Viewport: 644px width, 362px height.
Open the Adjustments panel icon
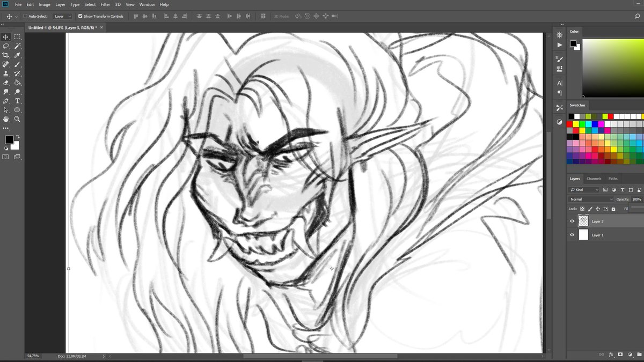pyautogui.click(x=559, y=122)
